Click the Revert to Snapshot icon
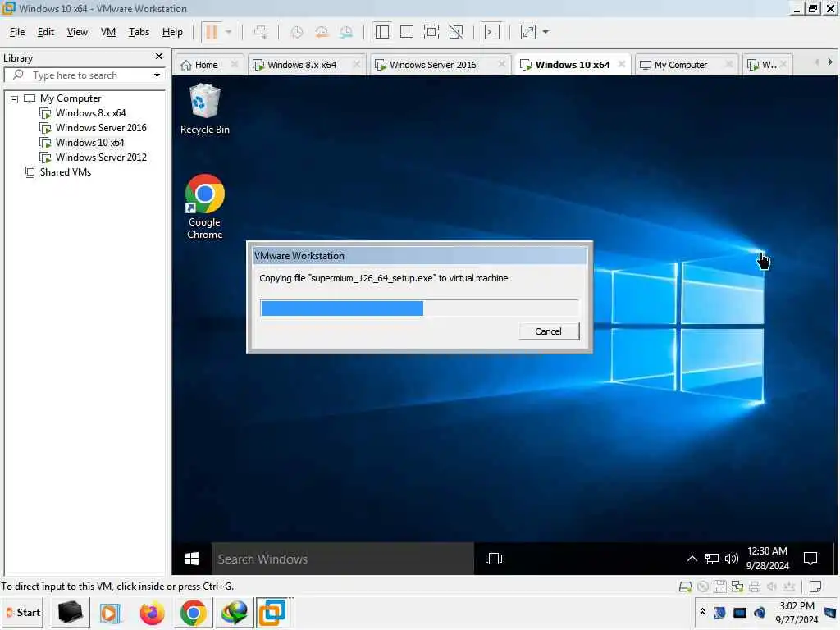 pos(322,32)
